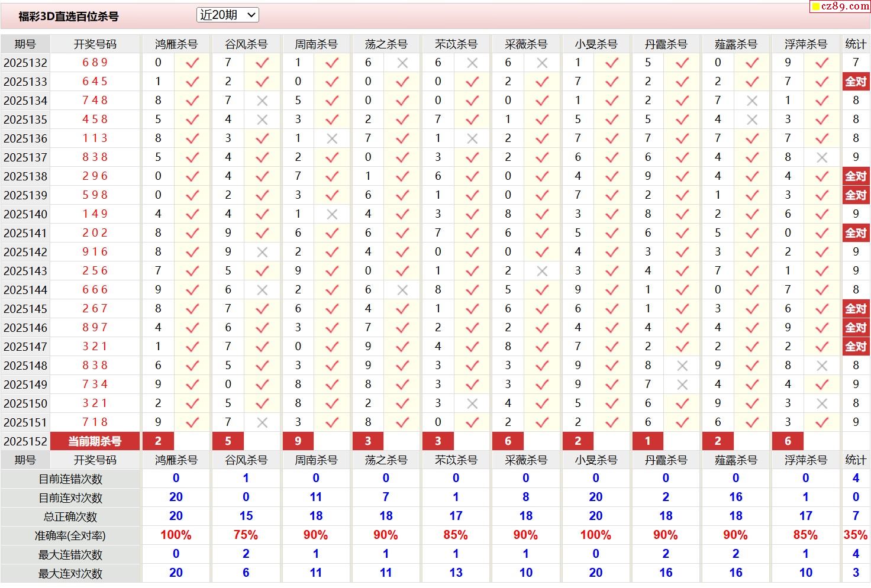Click the 35% value in the 统计 column
This screenshot has width=871, height=588.
click(x=856, y=535)
